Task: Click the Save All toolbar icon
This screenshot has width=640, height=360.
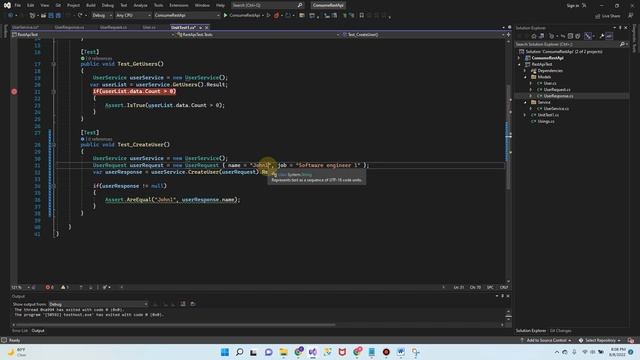Action: pos(58,16)
